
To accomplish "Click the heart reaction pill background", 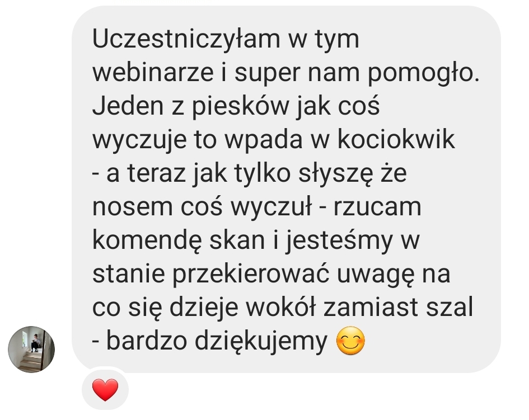I will 105,390.
